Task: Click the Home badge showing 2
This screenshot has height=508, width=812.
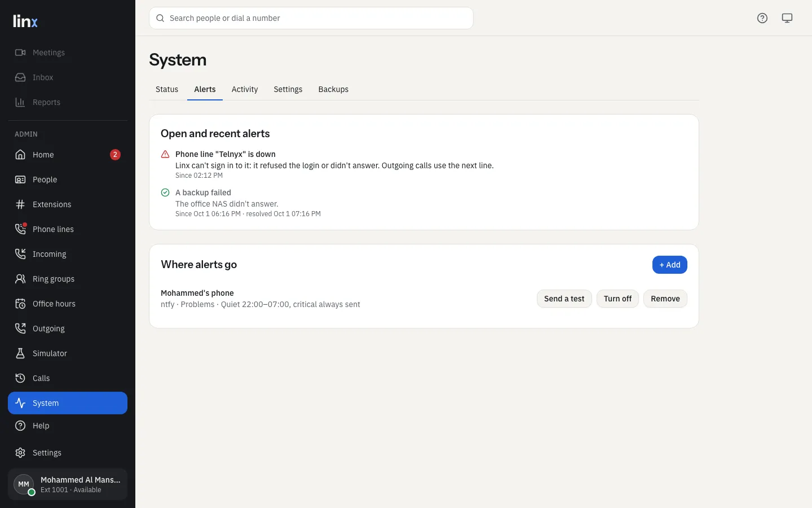Action: point(115,155)
